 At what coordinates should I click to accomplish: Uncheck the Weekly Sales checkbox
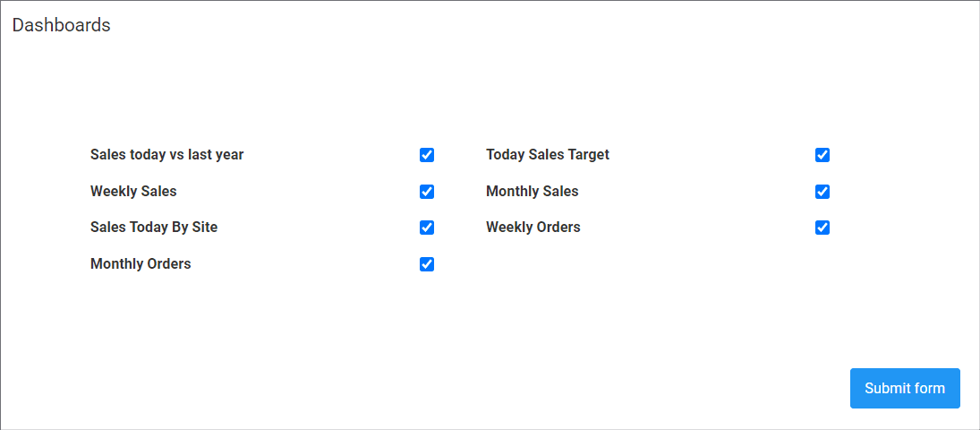click(x=427, y=192)
